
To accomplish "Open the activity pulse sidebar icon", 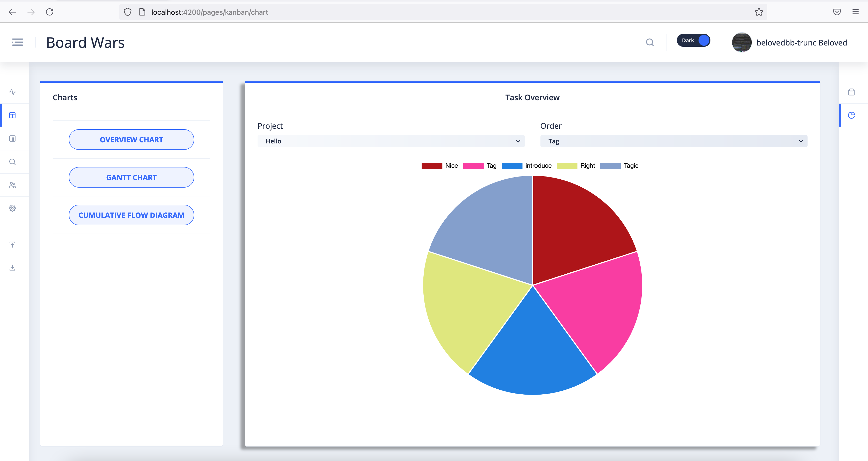I will click(x=12, y=92).
